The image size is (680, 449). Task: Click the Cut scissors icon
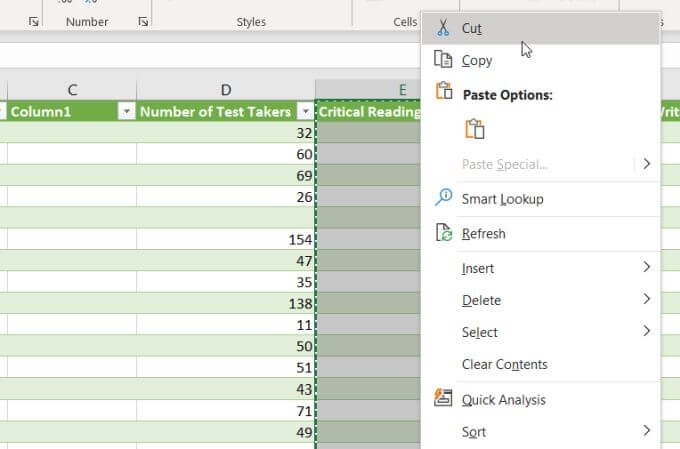pos(444,29)
